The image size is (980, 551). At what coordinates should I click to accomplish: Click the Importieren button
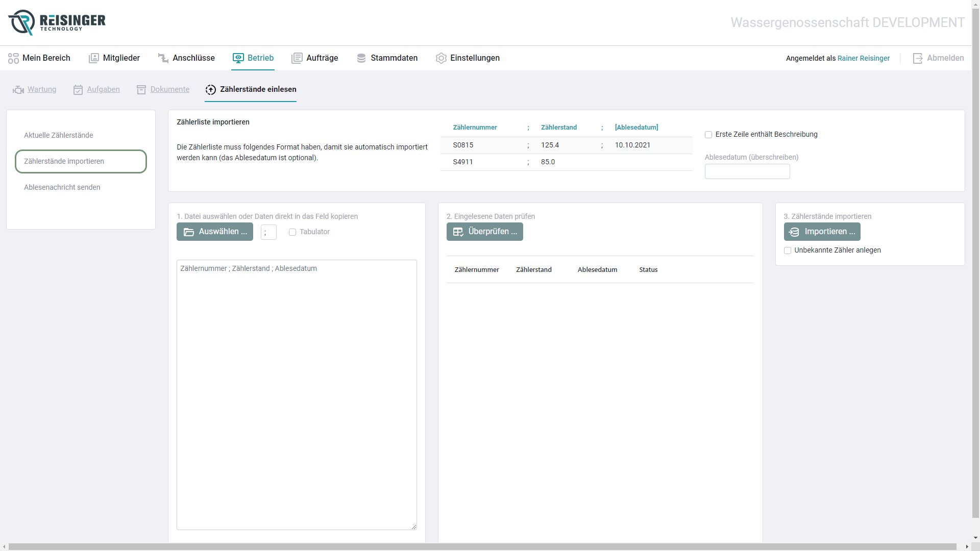[822, 232]
